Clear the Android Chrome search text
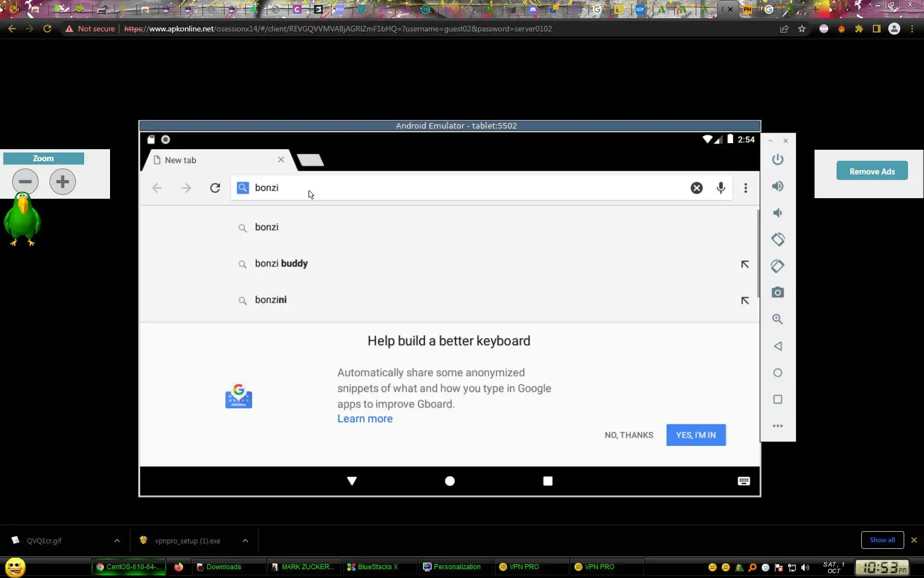Viewport: 924px width, 578px height. pos(696,188)
